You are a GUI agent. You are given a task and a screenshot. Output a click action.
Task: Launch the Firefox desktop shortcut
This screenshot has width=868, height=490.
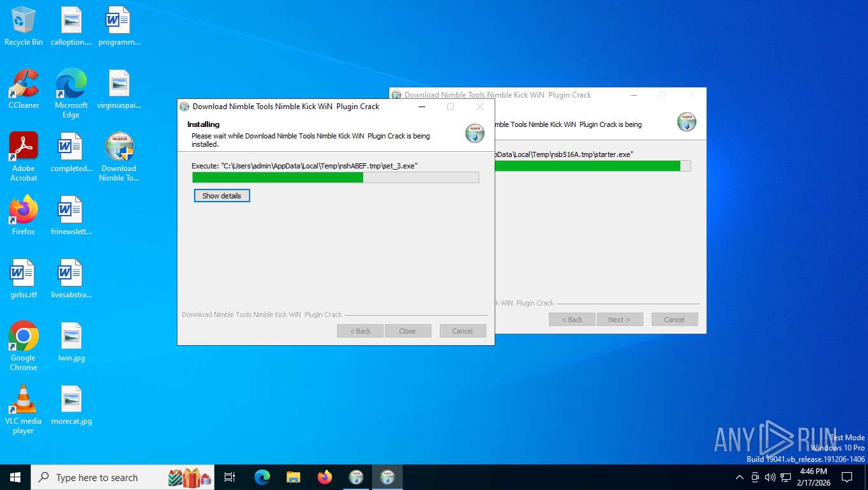pos(24,216)
